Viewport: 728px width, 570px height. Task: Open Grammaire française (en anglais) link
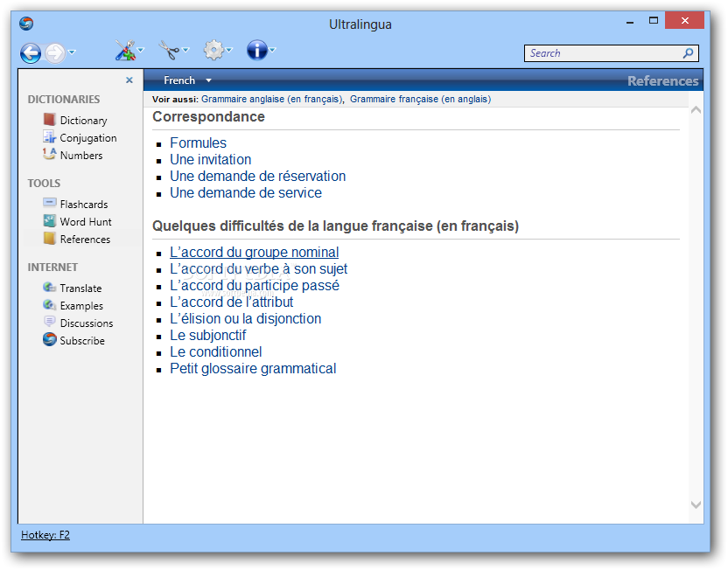[x=420, y=100]
